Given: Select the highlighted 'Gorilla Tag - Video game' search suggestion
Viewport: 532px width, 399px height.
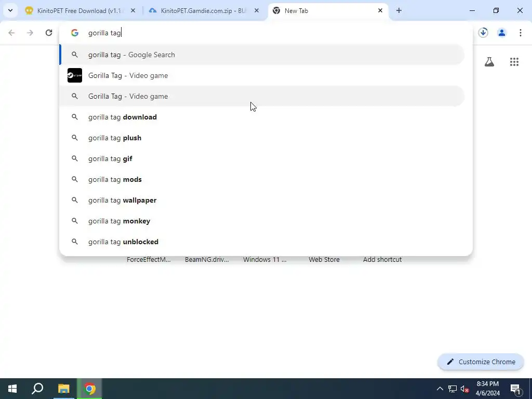Looking at the screenshot, I should pyautogui.click(x=262, y=96).
